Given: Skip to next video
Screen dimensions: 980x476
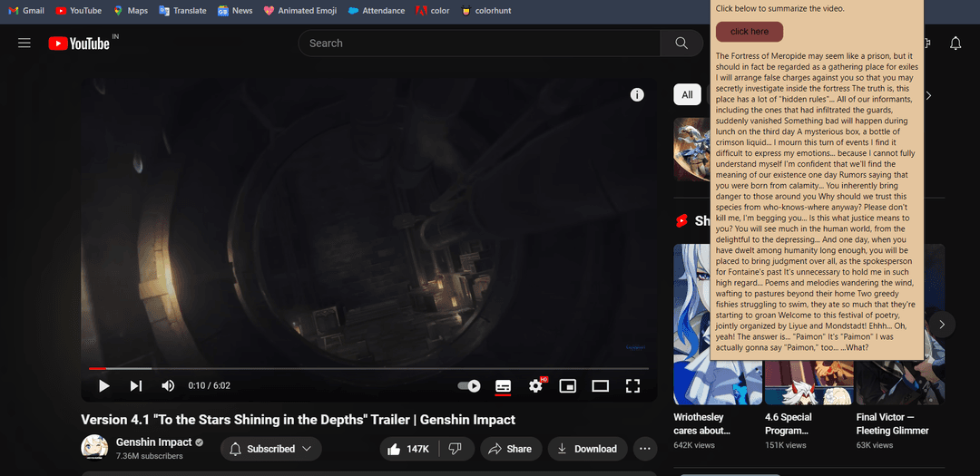Looking at the screenshot, I should click(135, 386).
